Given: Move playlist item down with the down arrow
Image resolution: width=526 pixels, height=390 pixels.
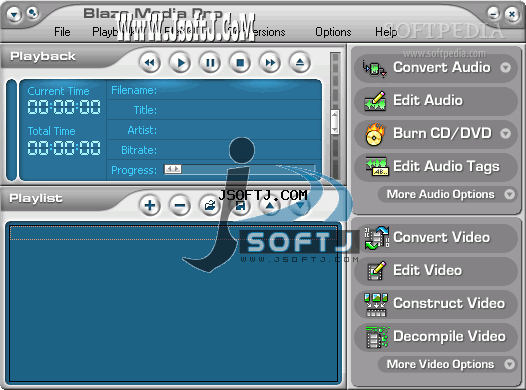Looking at the screenshot, I should (300, 205).
